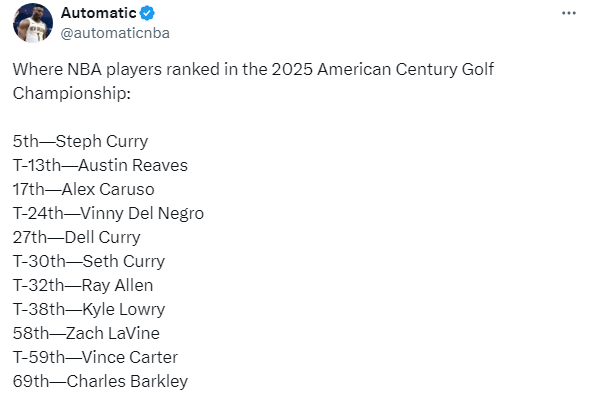
Task: Click the year 2025 in the tweet text
Action: pos(292,69)
